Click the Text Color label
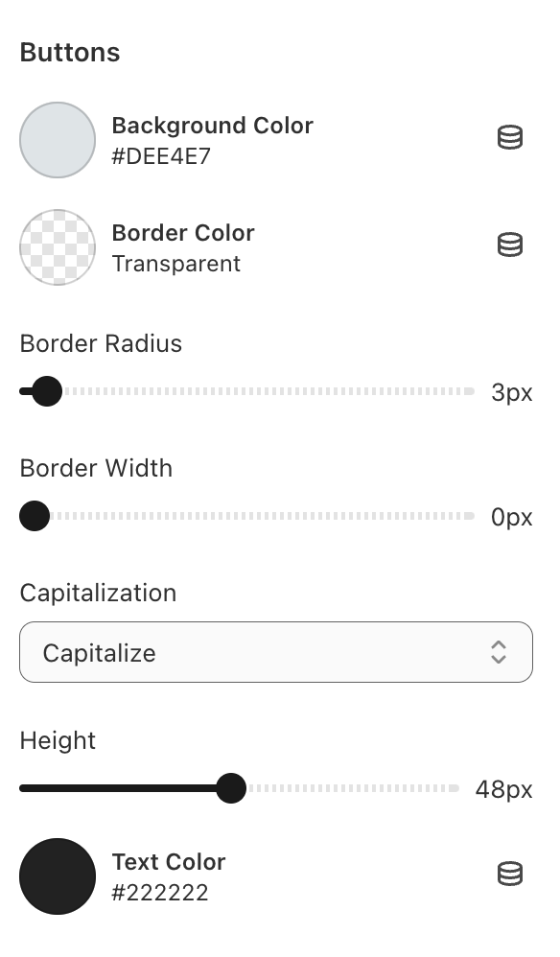Screen dimensions: 560x957 coord(169,862)
